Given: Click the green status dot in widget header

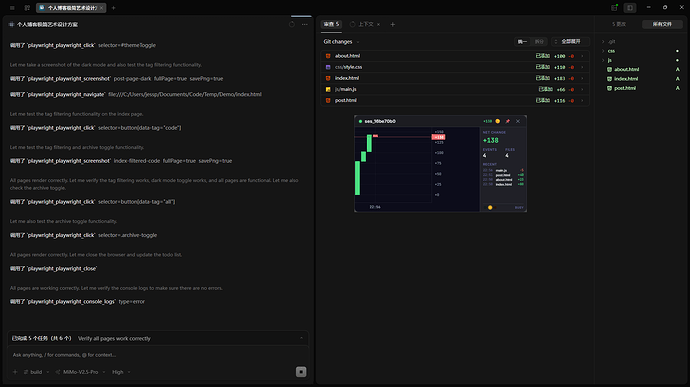Looking at the screenshot, I should (x=360, y=122).
